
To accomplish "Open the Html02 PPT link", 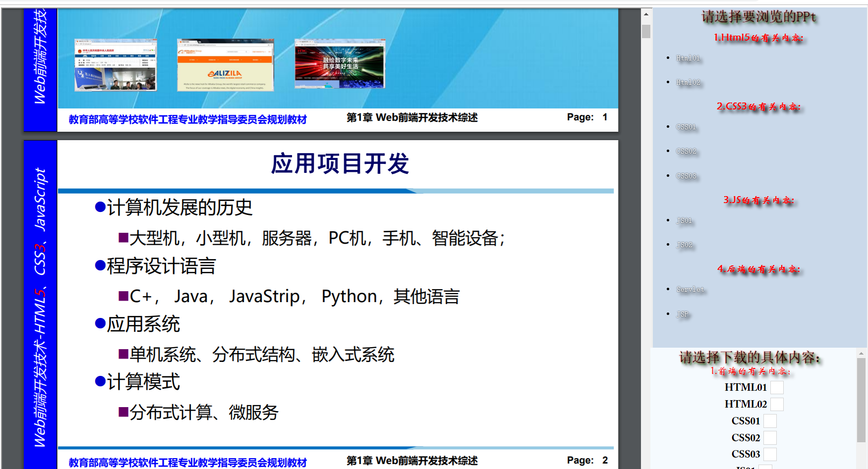I will point(688,82).
